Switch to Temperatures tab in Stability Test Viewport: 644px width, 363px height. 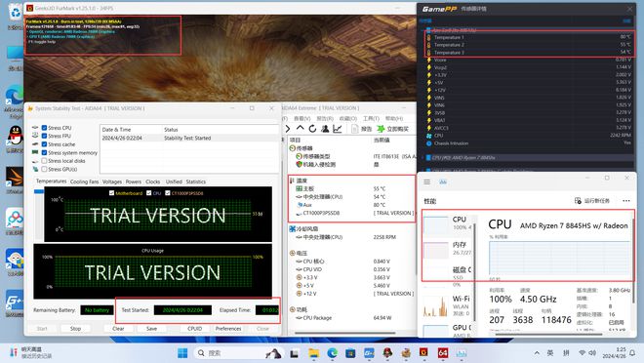[x=51, y=181]
